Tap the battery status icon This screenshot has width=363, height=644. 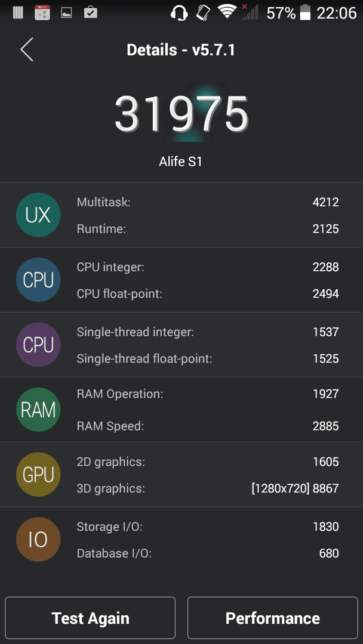305,13
